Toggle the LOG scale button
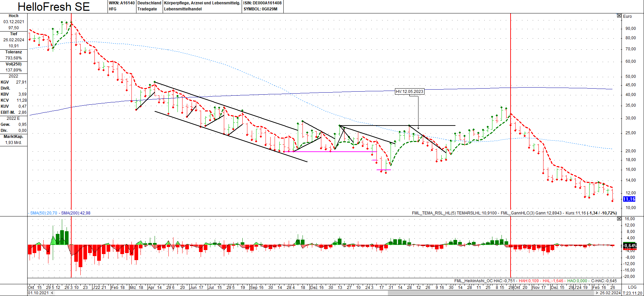The width and height of the screenshot is (644, 296). [632, 287]
